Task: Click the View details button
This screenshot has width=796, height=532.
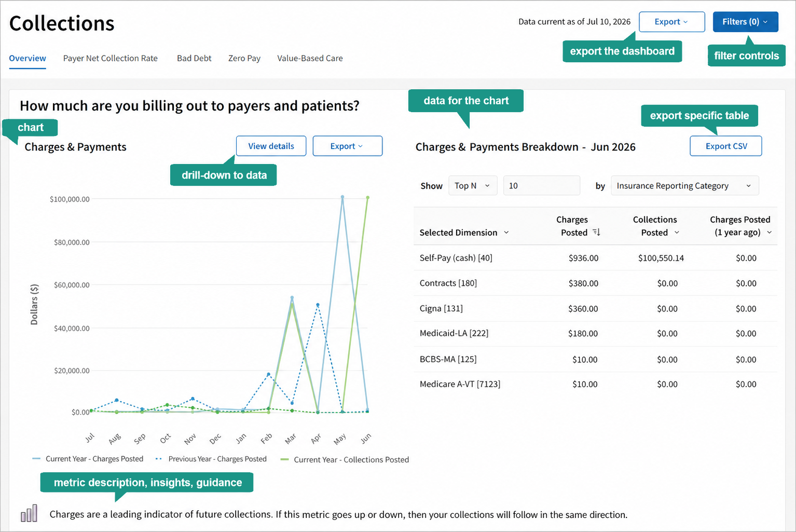Action: coord(271,146)
